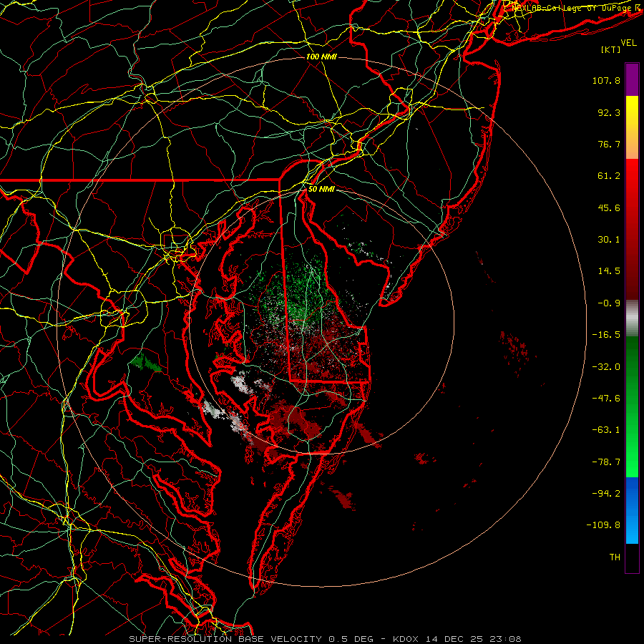Click the 61.2 legend value

point(609,176)
